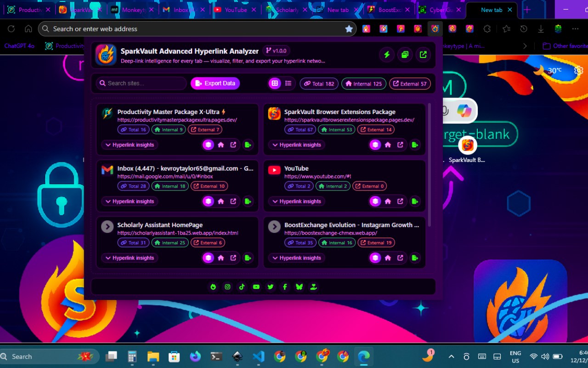Image resolution: width=588 pixels, height=368 pixels.
Task: Expand Hyperlink insights for Scholarly Assistant card
Action: [130, 258]
